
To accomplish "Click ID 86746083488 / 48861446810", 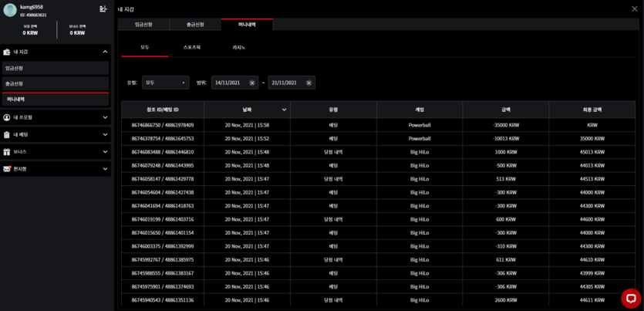I will (163, 152).
